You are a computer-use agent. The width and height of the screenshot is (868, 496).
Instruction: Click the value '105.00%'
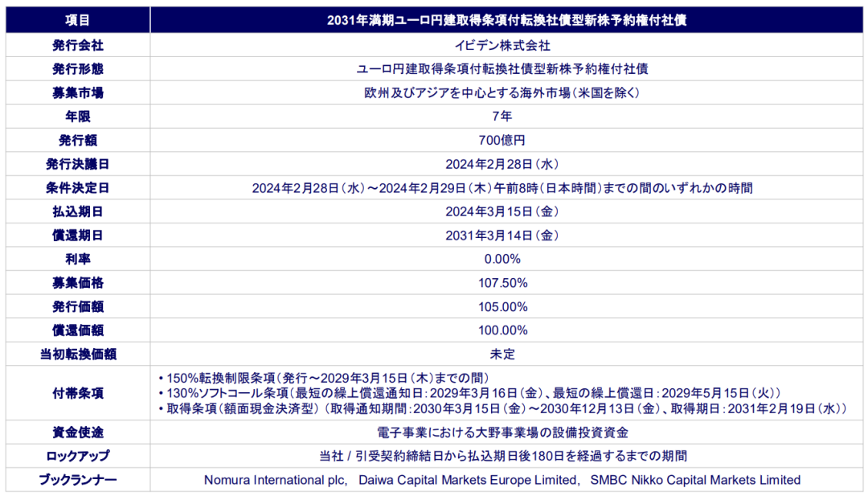point(502,306)
